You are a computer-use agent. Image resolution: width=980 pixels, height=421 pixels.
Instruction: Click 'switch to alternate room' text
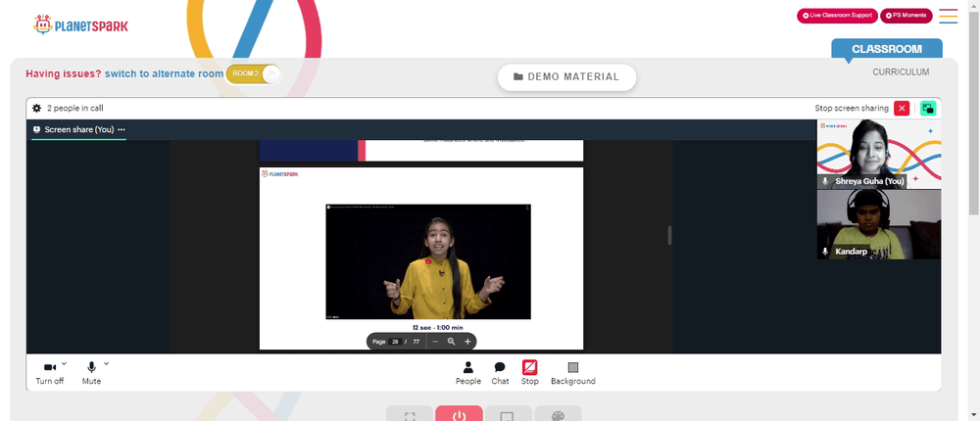pos(164,73)
